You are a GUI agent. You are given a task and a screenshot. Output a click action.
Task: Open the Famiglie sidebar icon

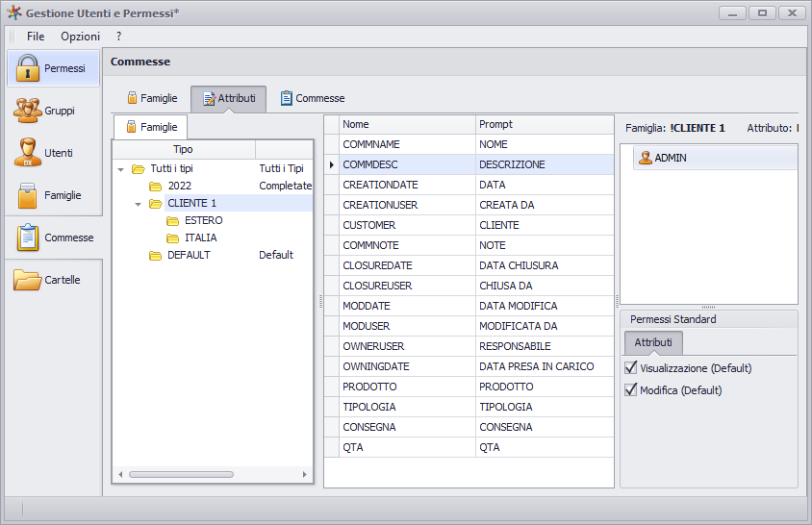(28, 195)
